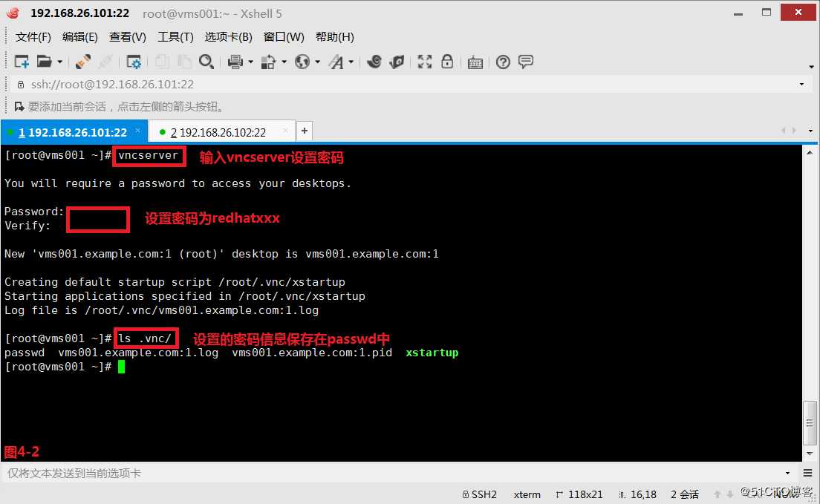The width and height of the screenshot is (820, 504).
Task: Open the send-text target dropdown at bottom
Action: pos(789,473)
